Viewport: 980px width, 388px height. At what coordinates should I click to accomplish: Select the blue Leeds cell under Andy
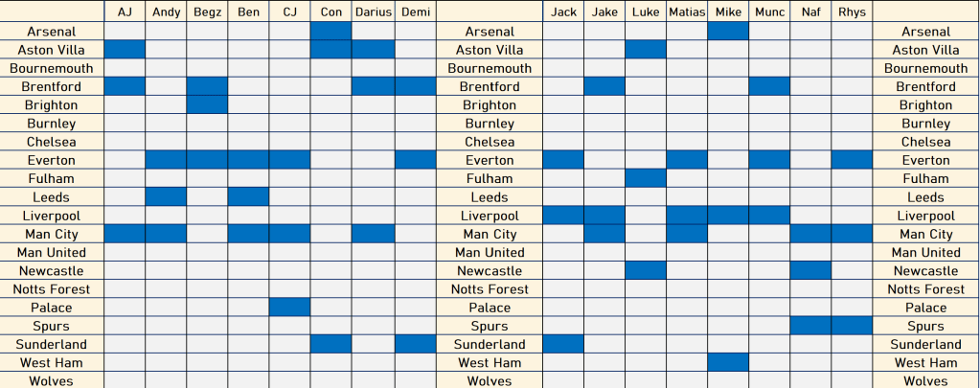click(166, 197)
